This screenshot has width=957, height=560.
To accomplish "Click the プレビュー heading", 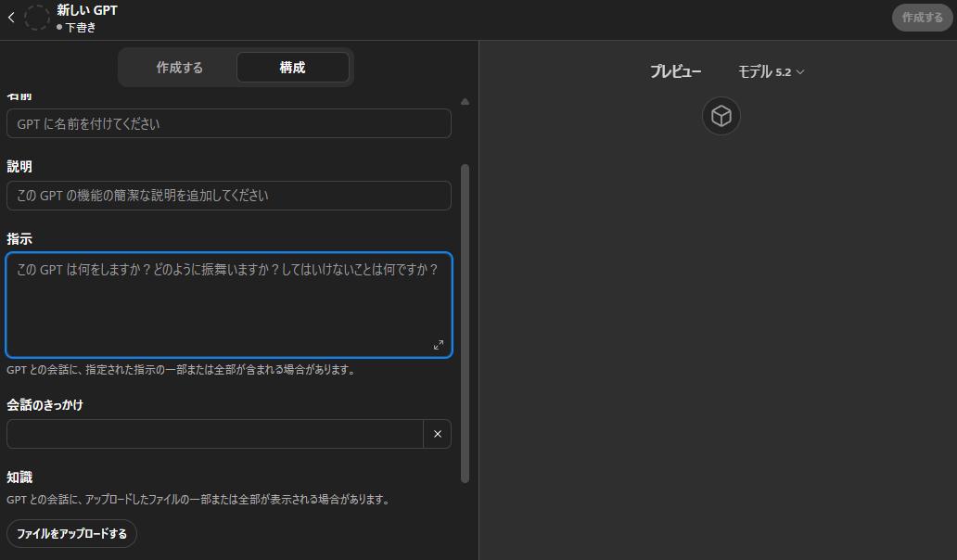I will (x=675, y=71).
